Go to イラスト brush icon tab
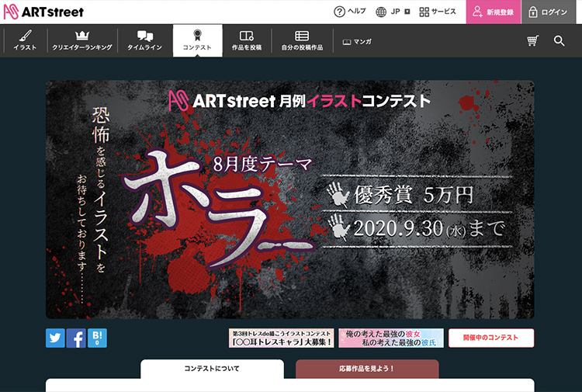The image size is (582, 392). pos(26,40)
